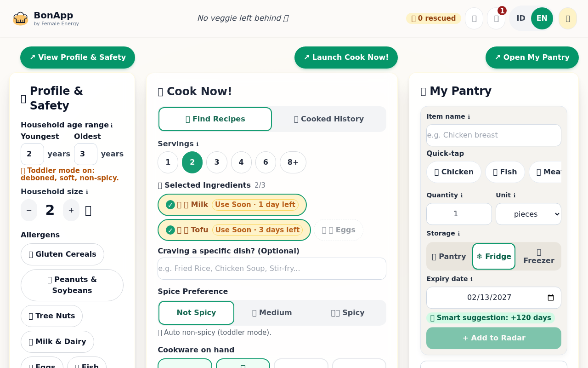The height and width of the screenshot is (368, 588).
Task: Tap the Fish quick-tap chip
Action: click(x=505, y=172)
